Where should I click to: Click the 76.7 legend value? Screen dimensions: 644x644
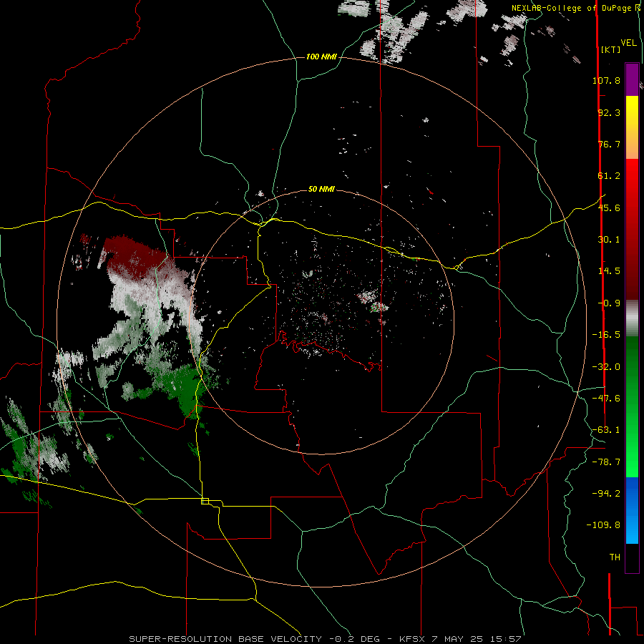pos(609,144)
